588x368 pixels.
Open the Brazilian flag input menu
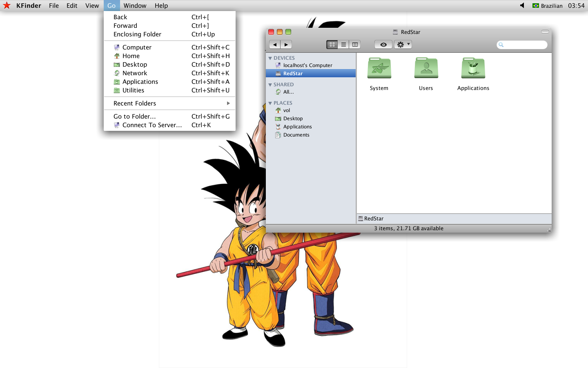[547, 5]
